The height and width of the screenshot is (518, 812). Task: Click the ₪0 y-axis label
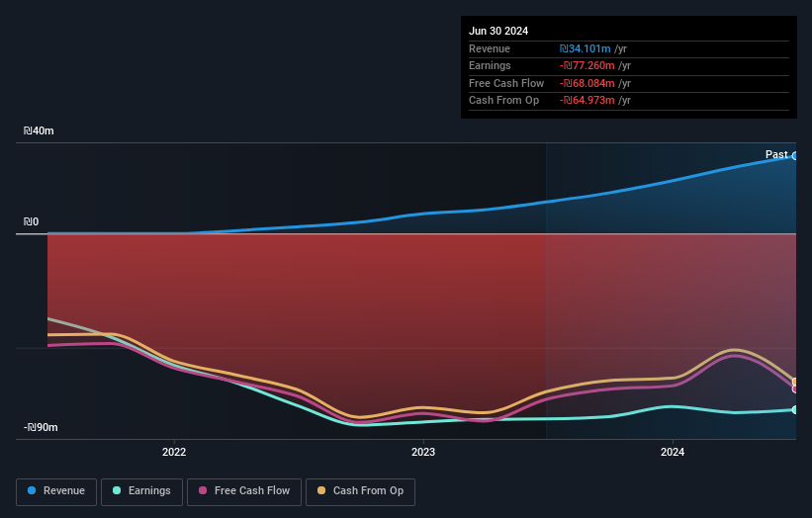[31, 222]
